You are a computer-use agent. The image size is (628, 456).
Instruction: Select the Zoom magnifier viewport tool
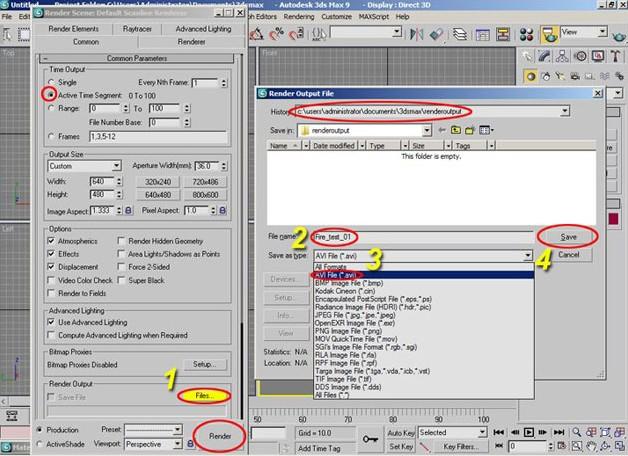(x=576, y=432)
